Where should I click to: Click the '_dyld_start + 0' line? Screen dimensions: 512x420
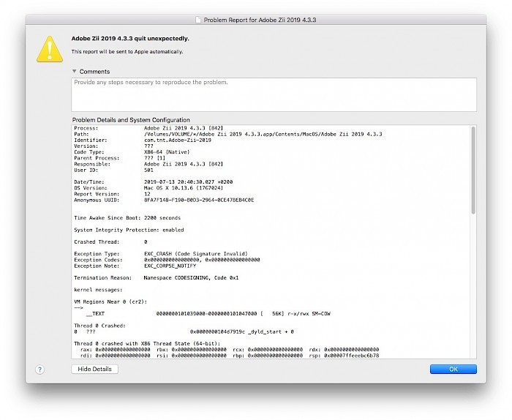click(184, 331)
